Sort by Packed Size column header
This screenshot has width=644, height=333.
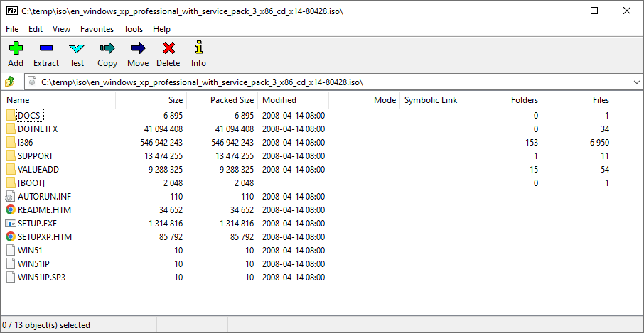222,100
